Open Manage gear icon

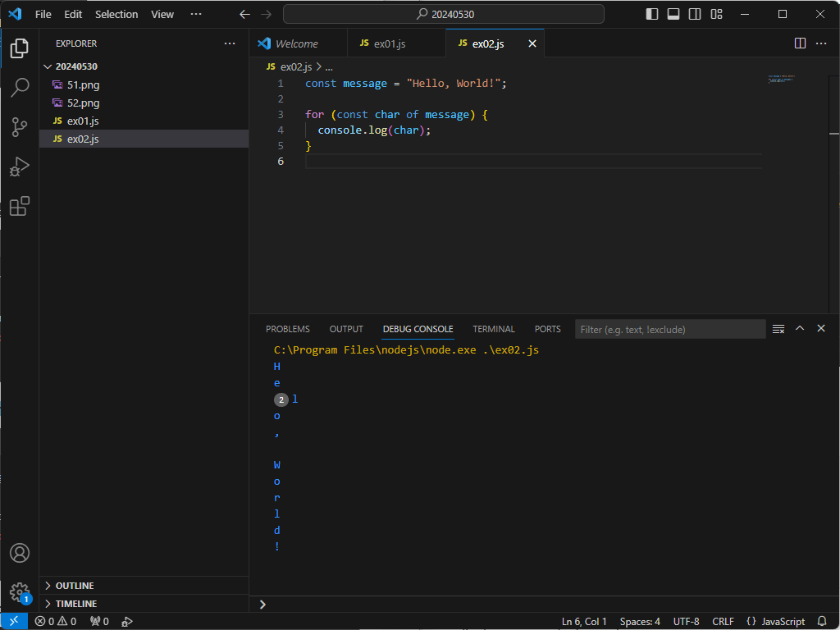(20, 592)
